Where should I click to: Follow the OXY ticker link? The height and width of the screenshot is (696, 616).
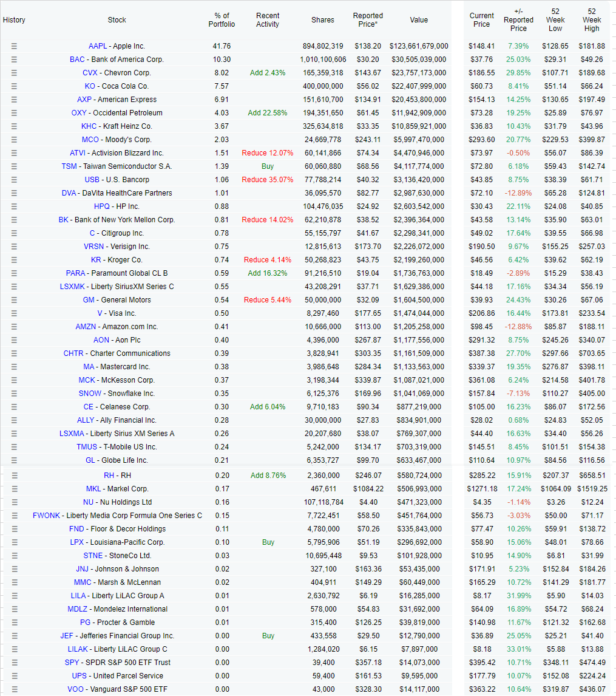pos(79,113)
